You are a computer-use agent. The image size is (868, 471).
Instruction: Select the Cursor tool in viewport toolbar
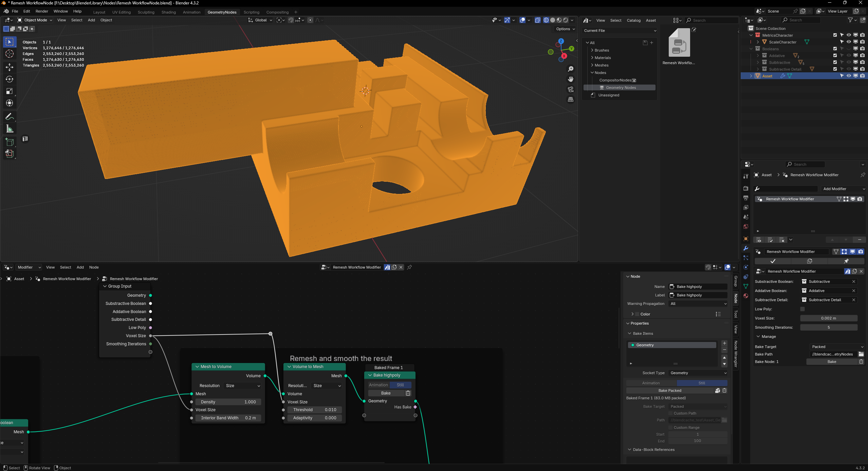[x=10, y=54]
